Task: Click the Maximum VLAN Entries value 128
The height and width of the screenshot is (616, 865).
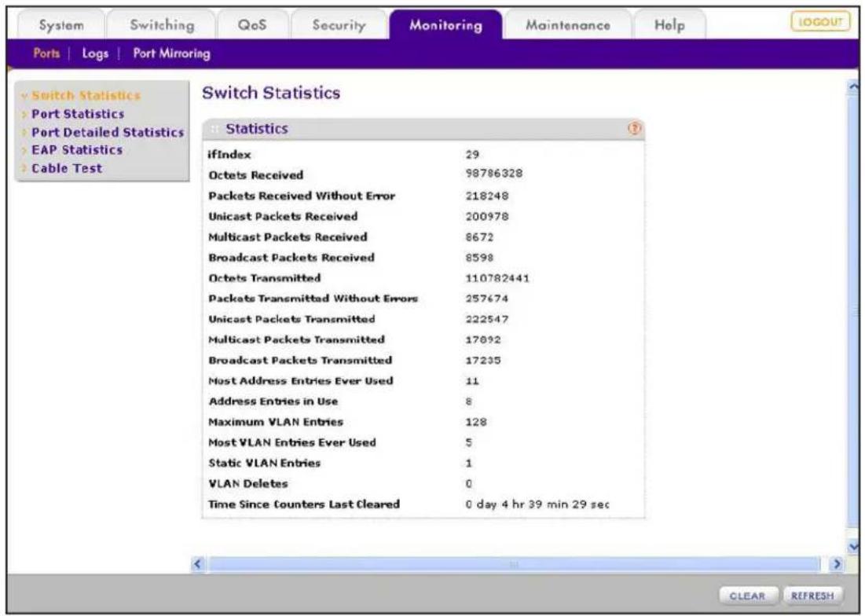Action: pyautogui.click(x=476, y=423)
